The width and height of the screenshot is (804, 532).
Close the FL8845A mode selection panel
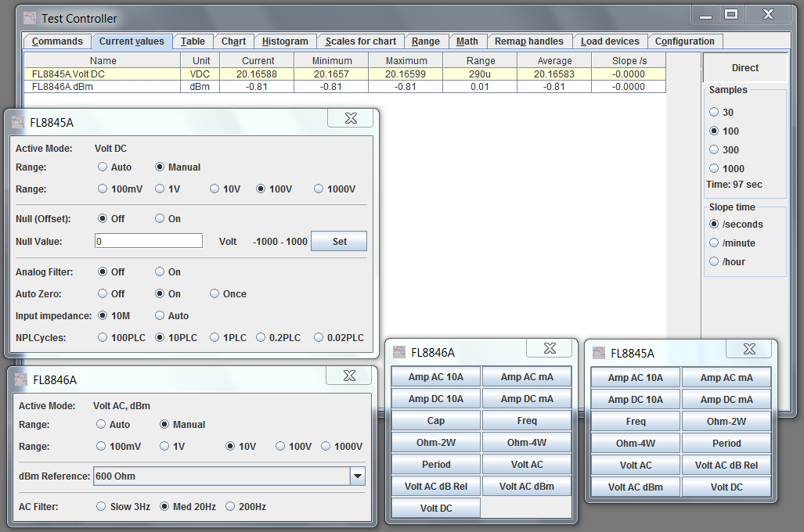749,350
